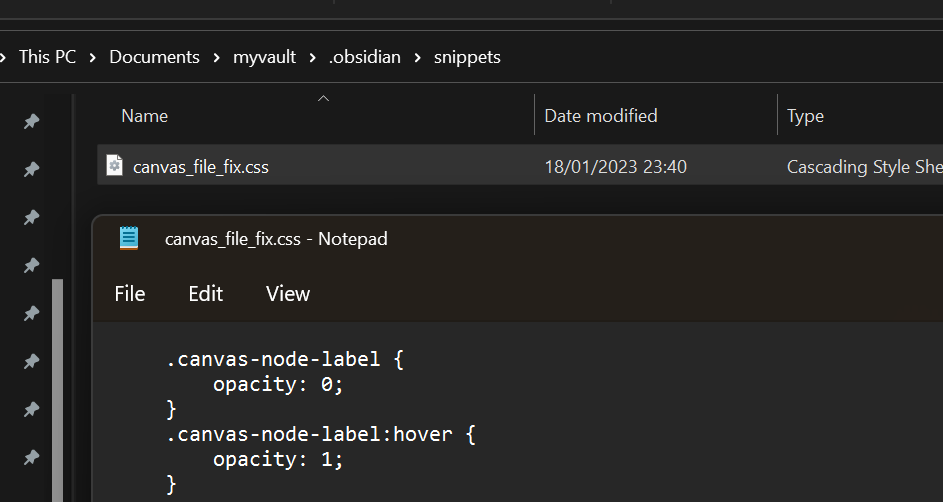
Task: Open the View menu in Notepad
Action: coord(288,294)
